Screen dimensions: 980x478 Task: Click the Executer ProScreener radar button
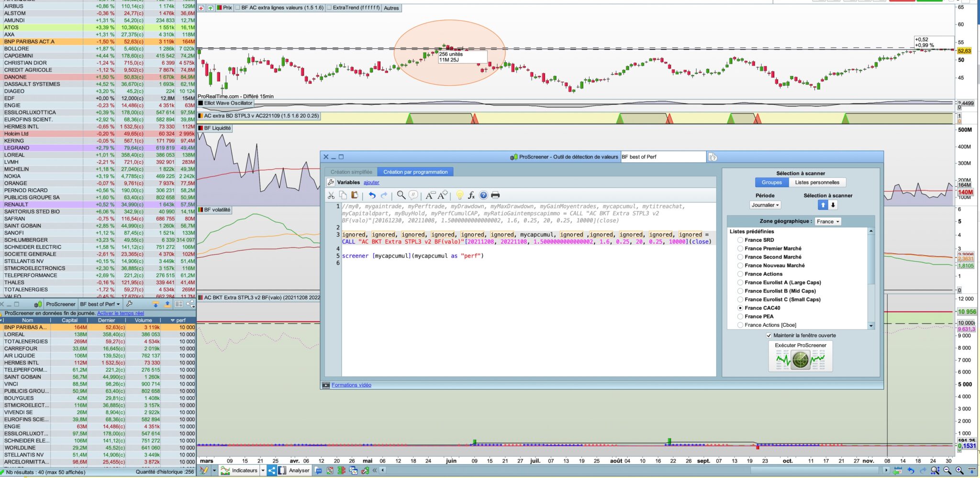[801, 356]
